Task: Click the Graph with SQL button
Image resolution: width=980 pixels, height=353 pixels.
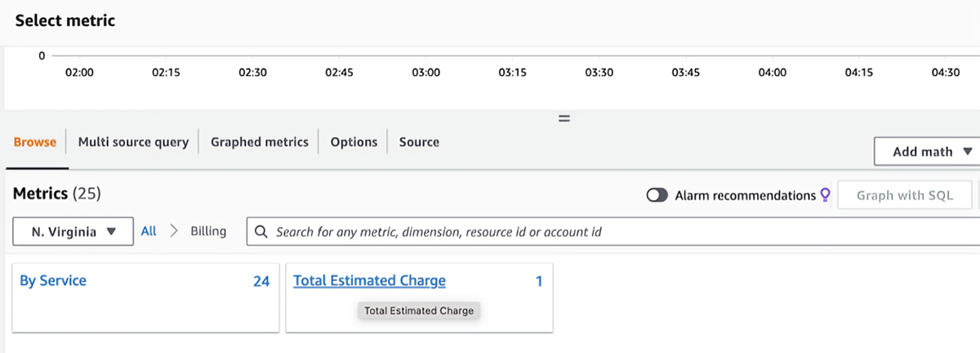Action: click(x=906, y=195)
